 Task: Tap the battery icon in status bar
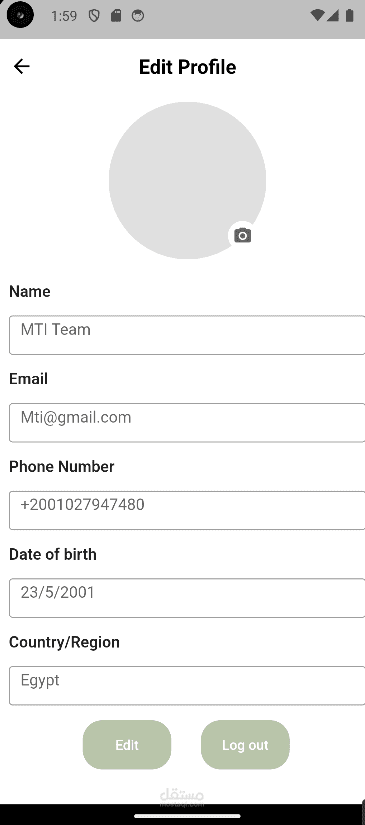tap(349, 16)
